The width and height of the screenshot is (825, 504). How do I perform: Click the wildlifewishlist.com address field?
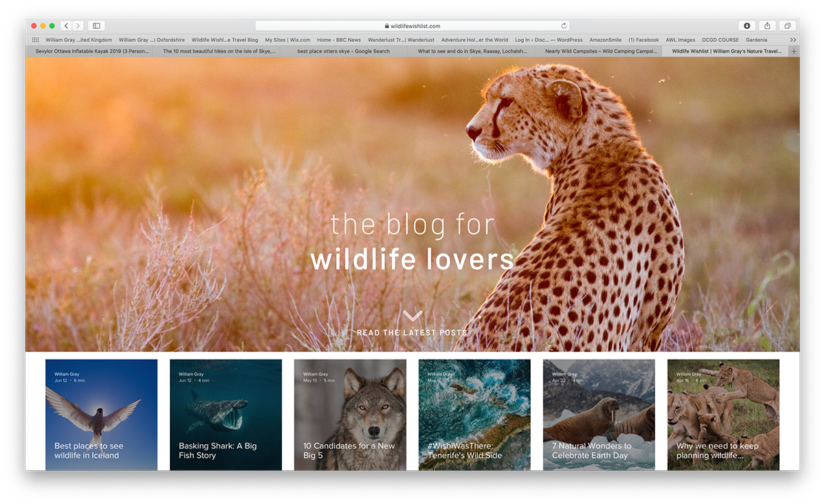click(412, 26)
